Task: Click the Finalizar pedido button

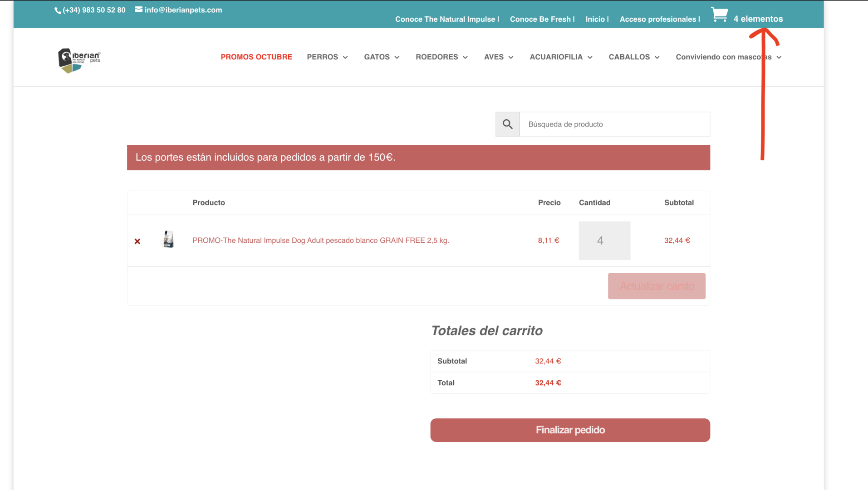Action: tap(570, 430)
